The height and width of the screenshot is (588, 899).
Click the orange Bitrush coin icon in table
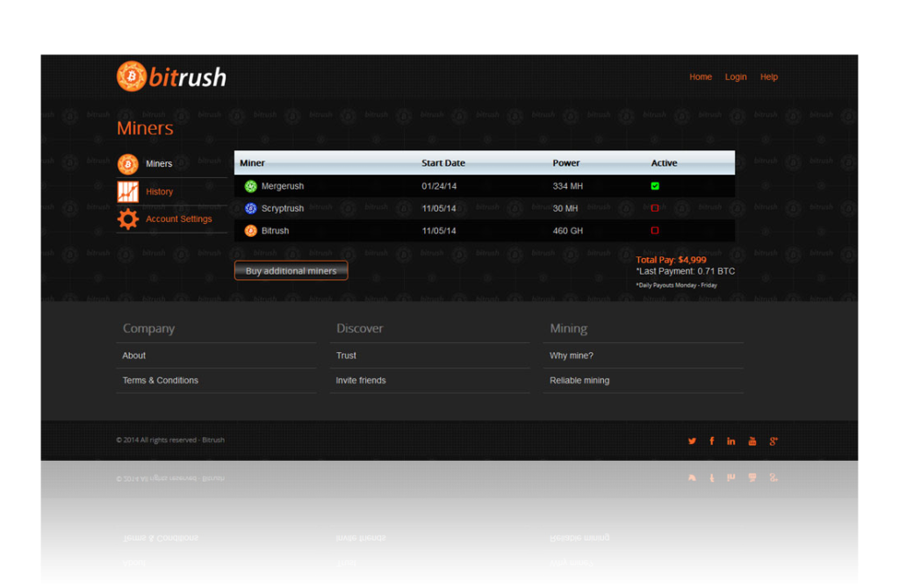click(250, 231)
